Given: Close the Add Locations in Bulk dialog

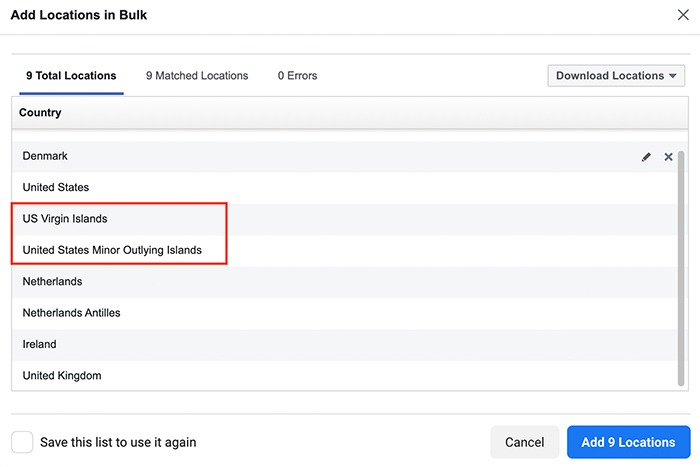Looking at the screenshot, I should (x=682, y=15).
